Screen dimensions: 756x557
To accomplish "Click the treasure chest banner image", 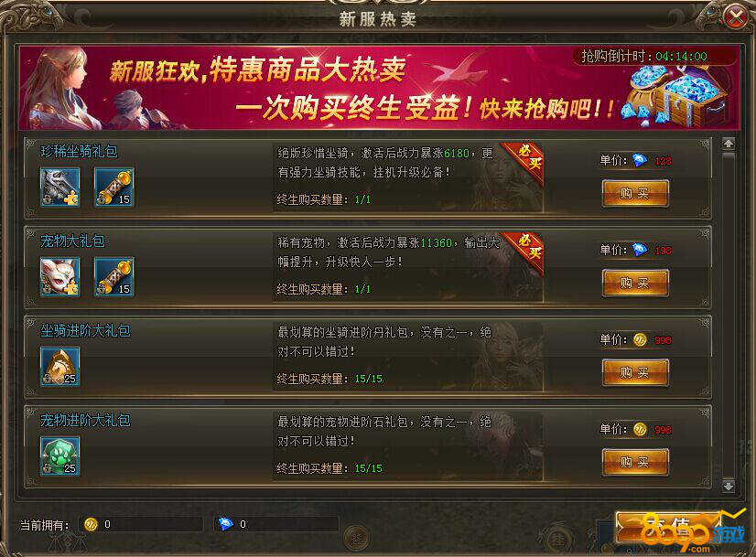I will 676,96.
